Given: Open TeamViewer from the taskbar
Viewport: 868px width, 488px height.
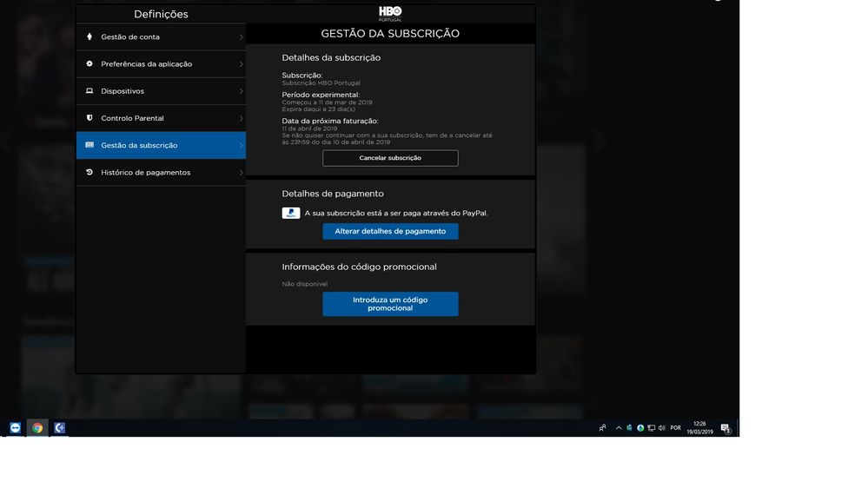Looking at the screenshot, I should click(15, 428).
